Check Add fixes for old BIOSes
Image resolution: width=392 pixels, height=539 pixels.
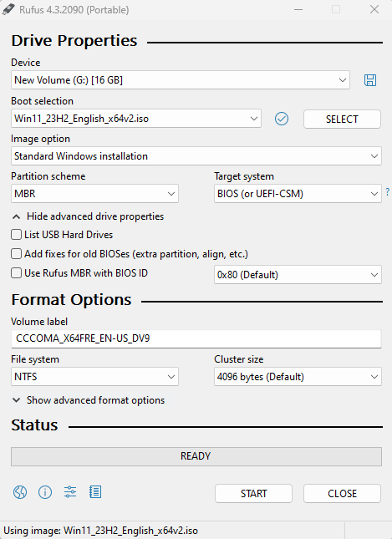[x=16, y=254]
